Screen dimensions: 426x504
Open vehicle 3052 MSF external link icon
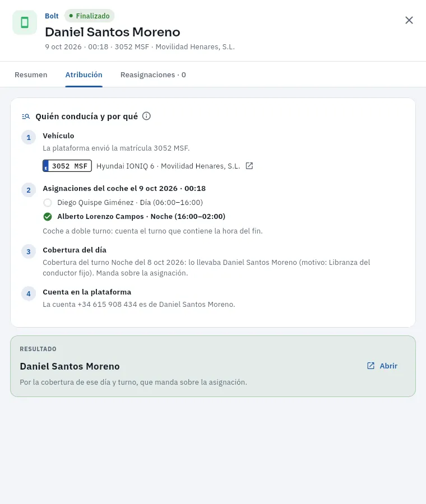(x=249, y=166)
